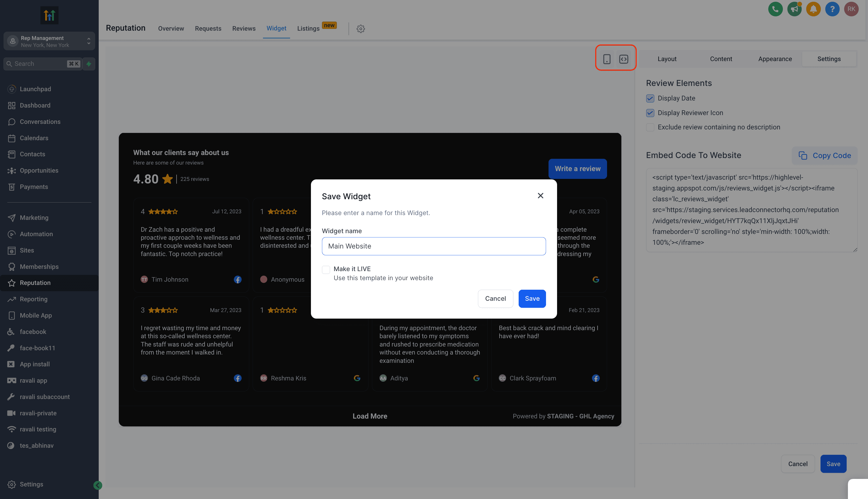
Task: Open Conversations chat icon
Action: pos(12,122)
